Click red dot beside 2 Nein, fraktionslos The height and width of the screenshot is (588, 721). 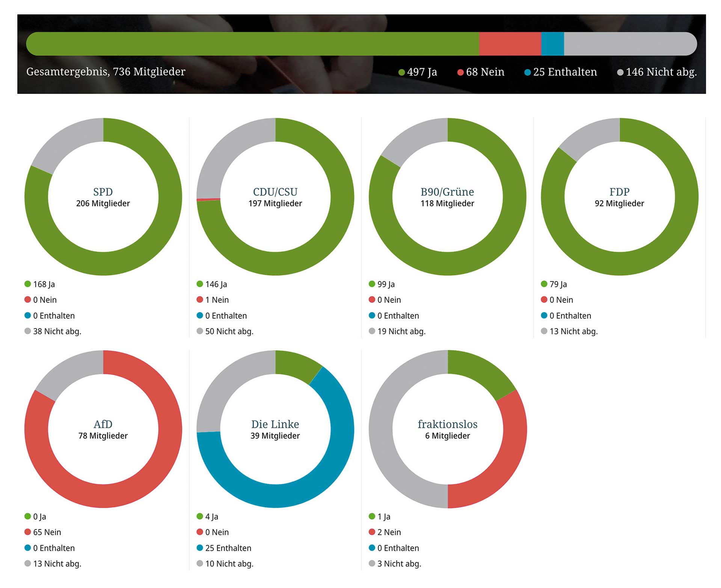(x=372, y=532)
